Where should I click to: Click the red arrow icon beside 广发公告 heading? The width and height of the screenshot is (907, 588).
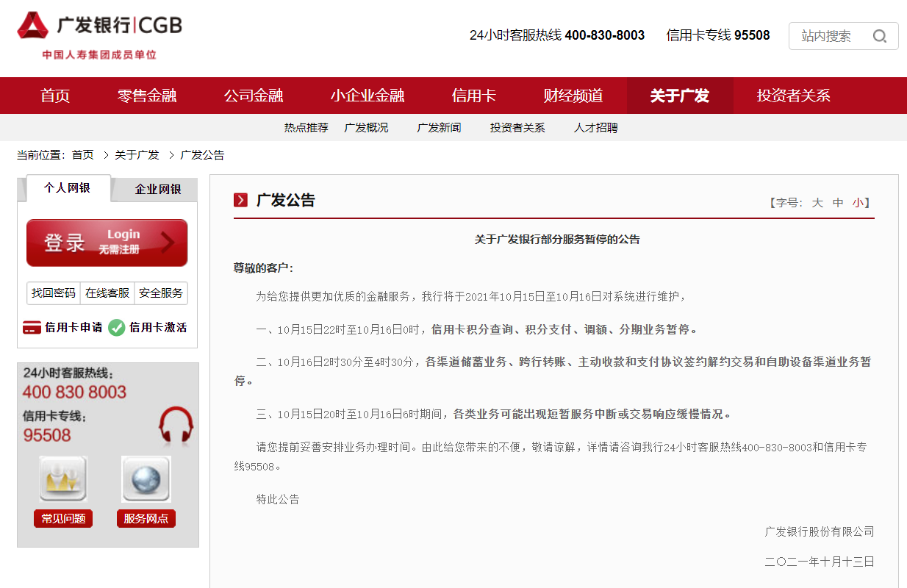[241, 200]
